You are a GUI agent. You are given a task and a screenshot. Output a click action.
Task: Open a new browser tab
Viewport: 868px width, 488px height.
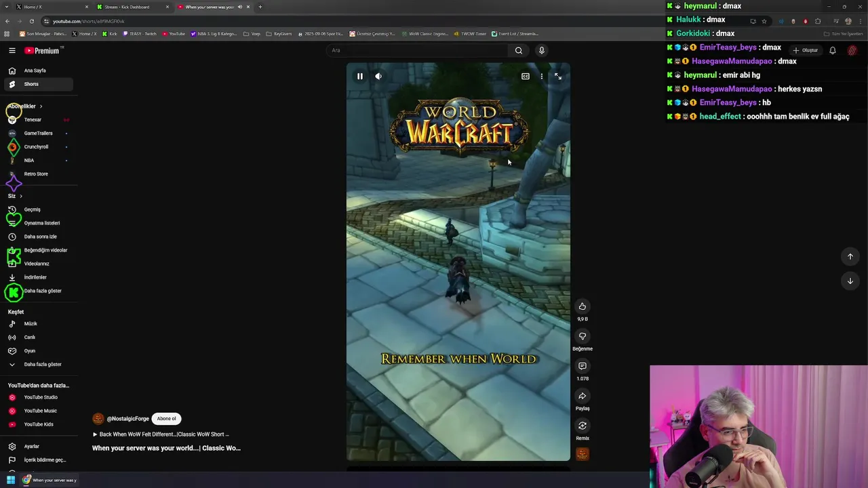pos(260,7)
